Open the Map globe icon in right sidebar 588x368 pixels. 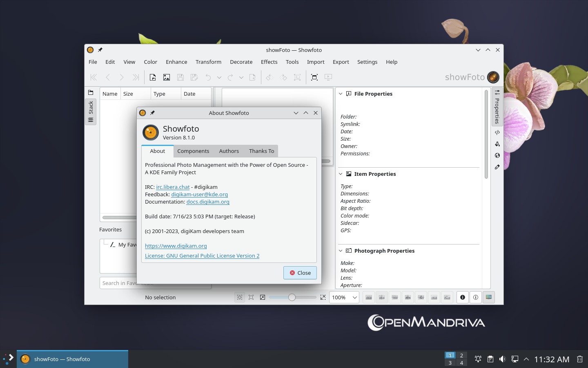point(497,155)
